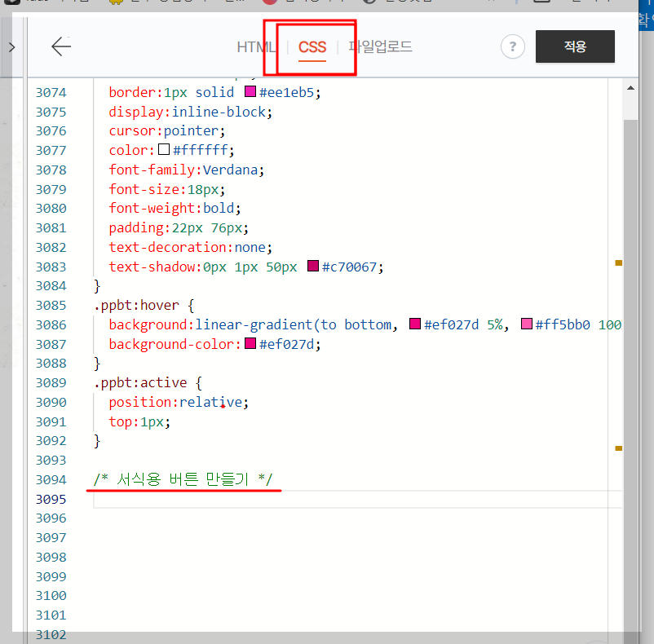The height and width of the screenshot is (644, 654).
Task: Jump to the lower orange scrollbar marker
Action: click(619, 448)
